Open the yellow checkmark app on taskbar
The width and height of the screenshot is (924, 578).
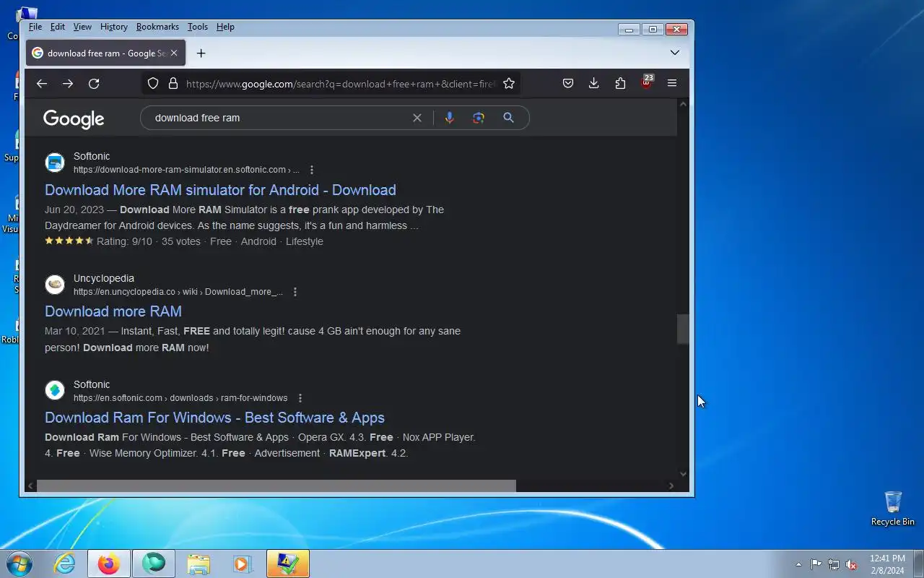tap(287, 564)
